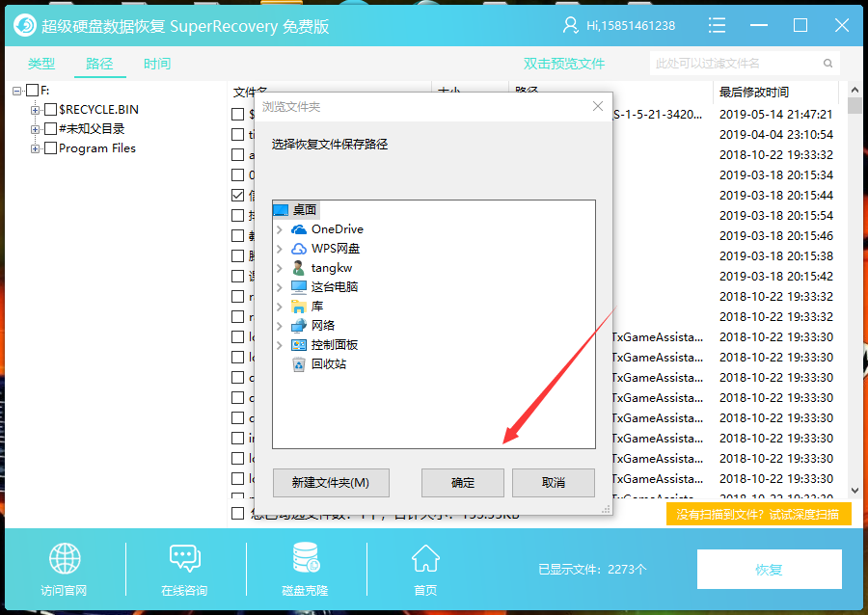This screenshot has height=615, width=868.
Task: Close the 浏览文件夹 dialog
Action: click(x=598, y=106)
